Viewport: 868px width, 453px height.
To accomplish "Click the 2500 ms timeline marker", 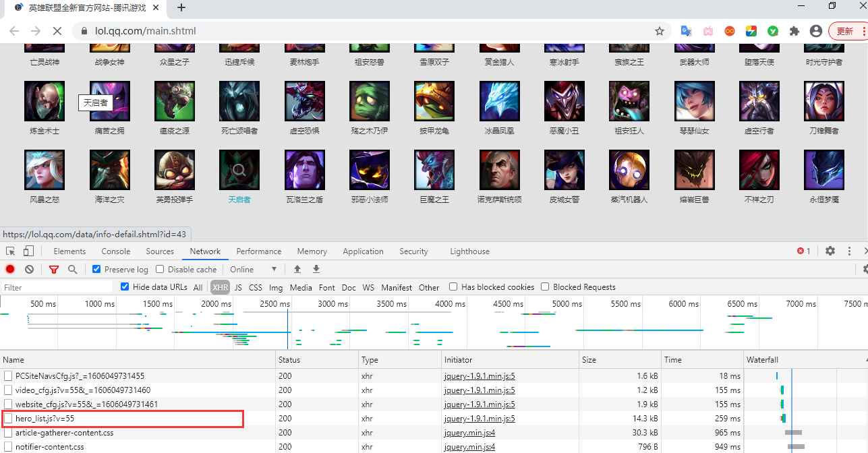I will [x=274, y=304].
